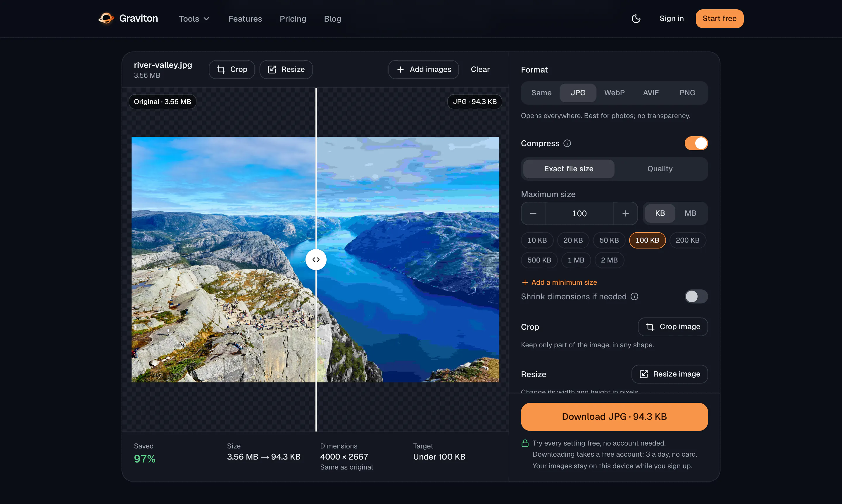Viewport: 842px width, 504px height.
Task: Increase maximum size with plus button
Action: click(625, 213)
